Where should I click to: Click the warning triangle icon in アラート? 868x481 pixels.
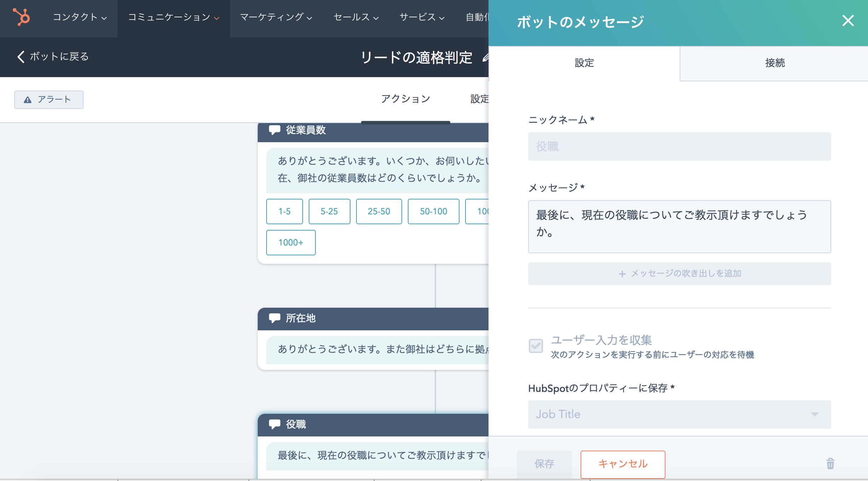coord(28,100)
